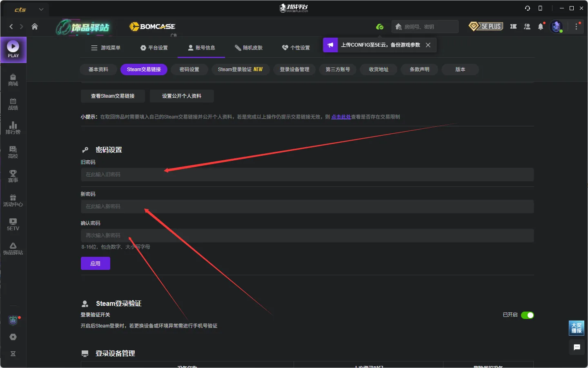
Task: Switch to the 游戏菜单 tab
Action: point(106,48)
